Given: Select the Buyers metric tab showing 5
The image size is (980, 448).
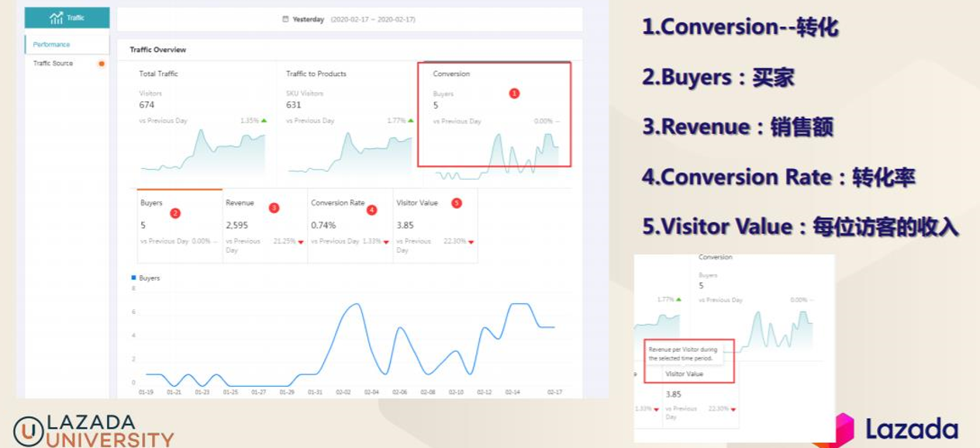Looking at the screenshot, I should point(180,226).
